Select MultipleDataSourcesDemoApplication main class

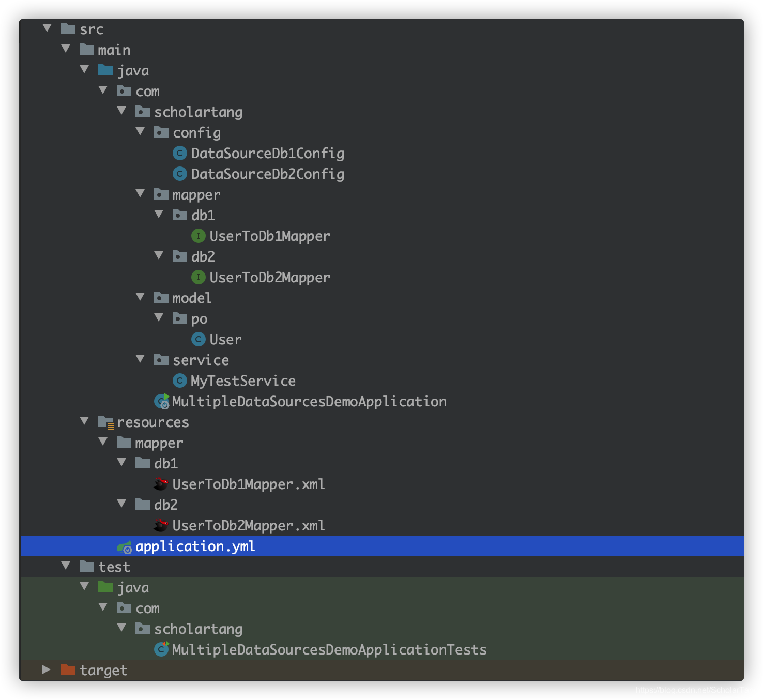[309, 402]
